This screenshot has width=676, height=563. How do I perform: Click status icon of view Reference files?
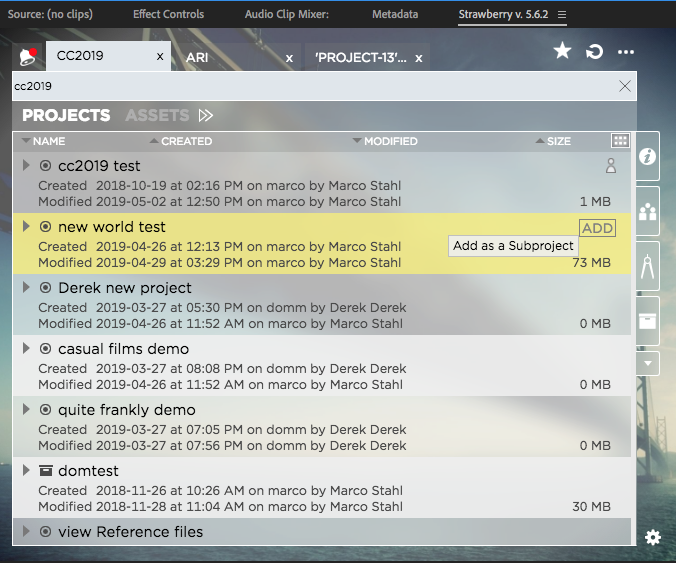pos(45,532)
